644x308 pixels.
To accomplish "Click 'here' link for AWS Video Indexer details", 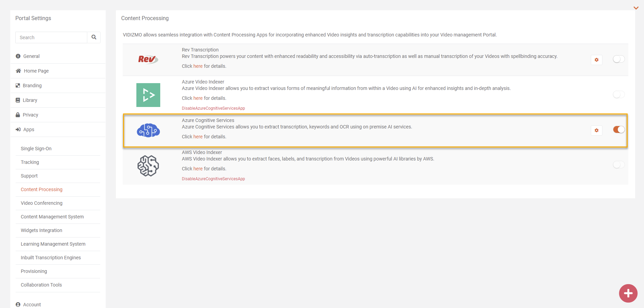I will click(x=198, y=169).
